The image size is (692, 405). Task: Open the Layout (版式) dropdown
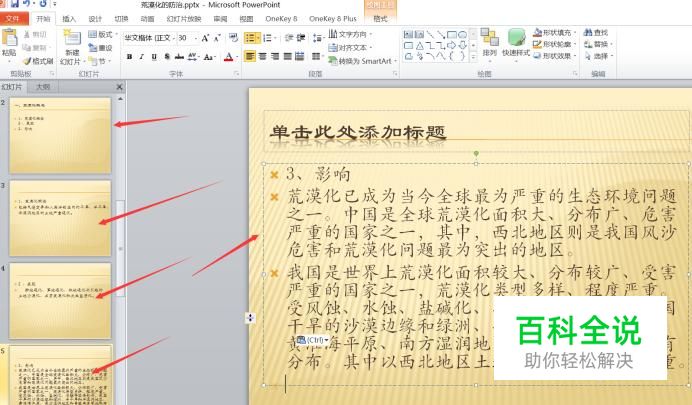(103, 34)
